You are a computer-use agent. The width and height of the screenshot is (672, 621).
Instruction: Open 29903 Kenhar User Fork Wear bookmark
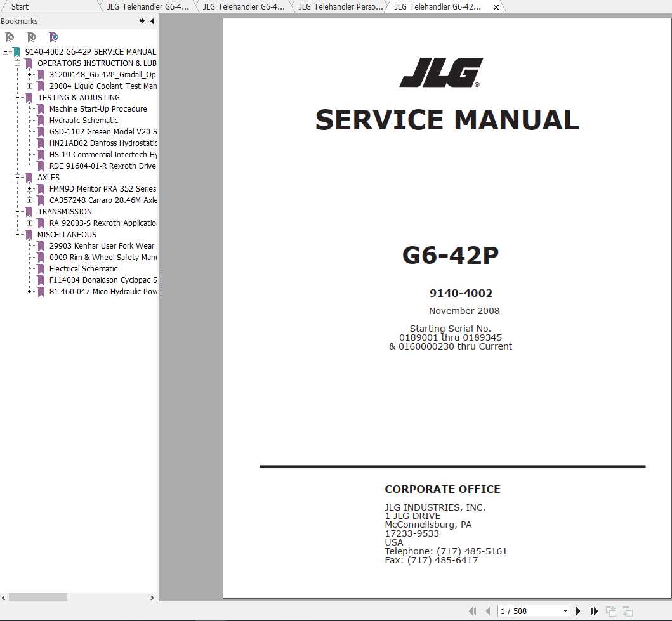[102, 246]
